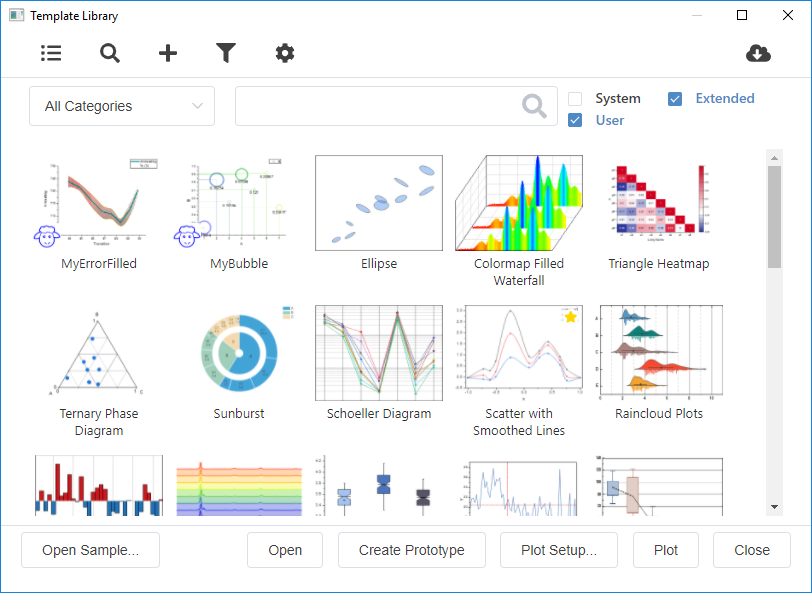Viewport: 812px width, 593px height.
Task: Click the cloud download icon
Action: [x=758, y=53]
